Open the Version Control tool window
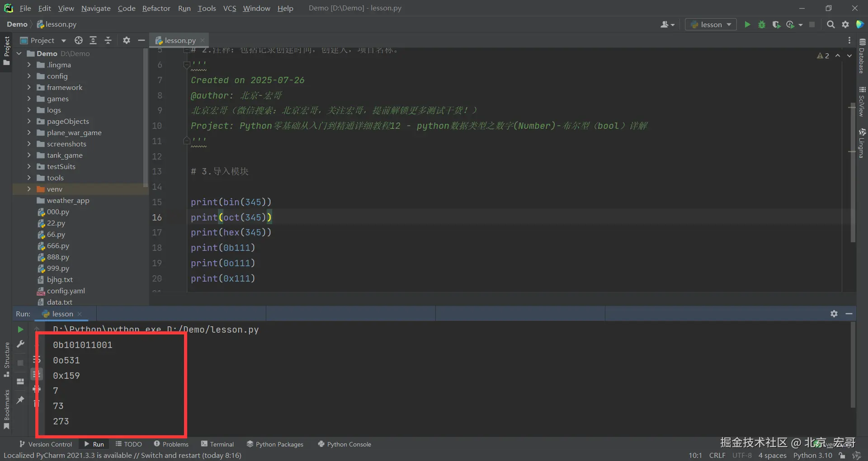 (x=46, y=444)
